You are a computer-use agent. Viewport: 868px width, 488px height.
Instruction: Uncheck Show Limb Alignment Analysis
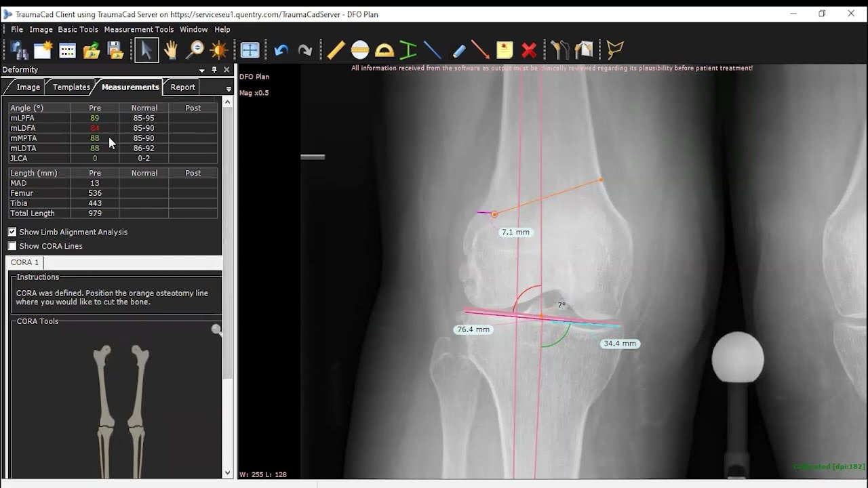click(x=12, y=232)
